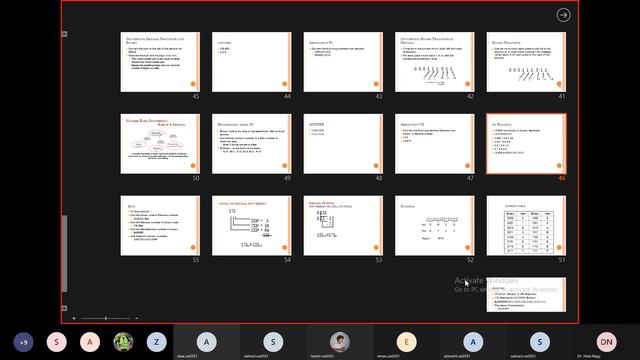Click the minus button of the zoom slider
This screenshot has width=640, height=360.
tap(137, 318)
